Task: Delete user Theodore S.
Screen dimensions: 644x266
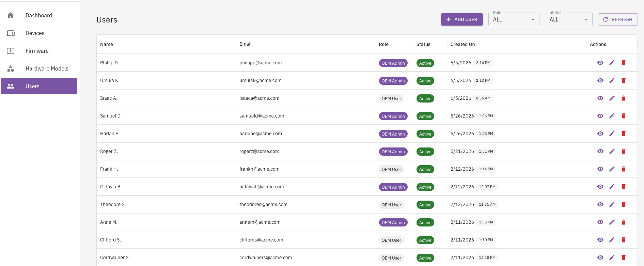Action: pyautogui.click(x=624, y=204)
